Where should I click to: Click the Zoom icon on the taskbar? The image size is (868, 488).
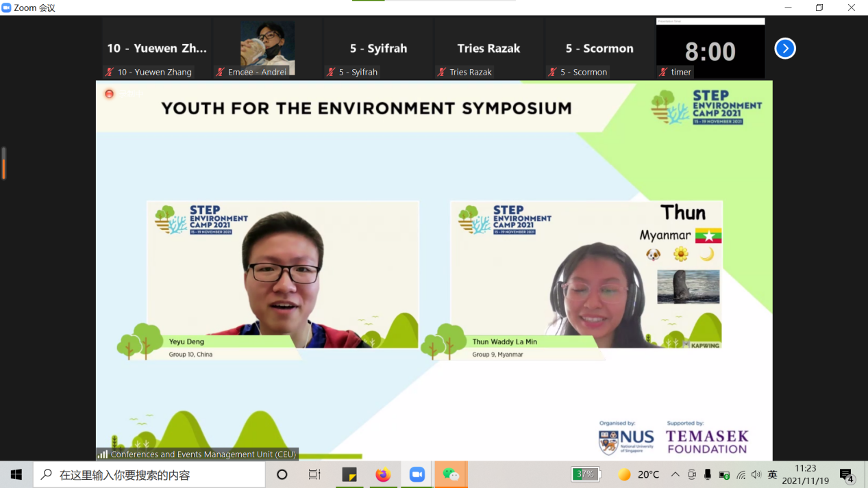(x=417, y=474)
